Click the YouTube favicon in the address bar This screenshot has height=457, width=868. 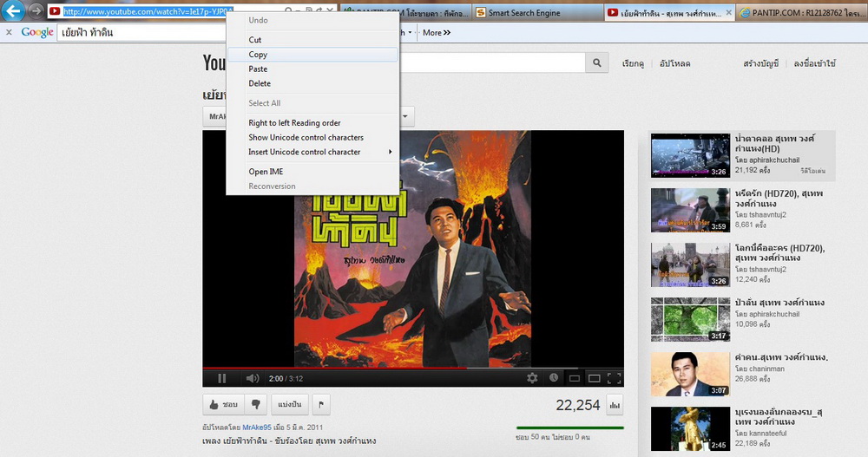pyautogui.click(x=55, y=11)
